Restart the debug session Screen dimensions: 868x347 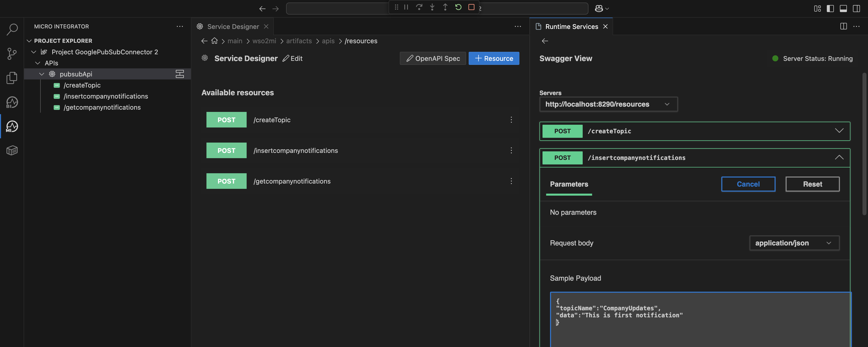pyautogui.click(x=458, y=7)
